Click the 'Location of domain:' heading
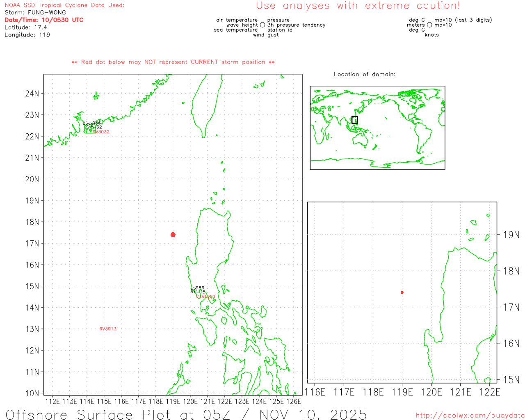The width and height of the screenshot is (525, 420). [x=364, y=74]
